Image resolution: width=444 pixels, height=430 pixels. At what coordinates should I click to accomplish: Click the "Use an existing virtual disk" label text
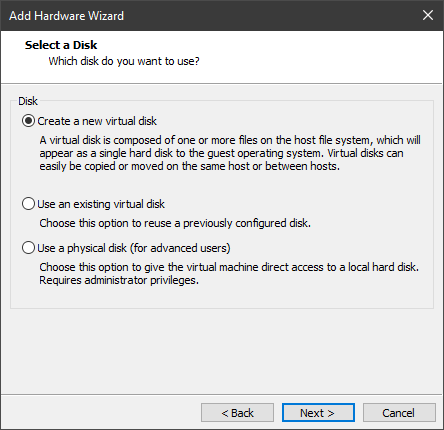tap(101, 204)
